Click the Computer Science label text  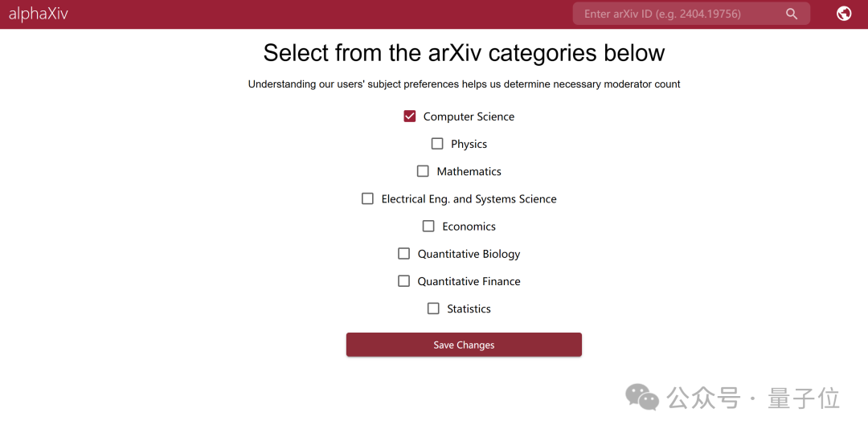[469, 116]
